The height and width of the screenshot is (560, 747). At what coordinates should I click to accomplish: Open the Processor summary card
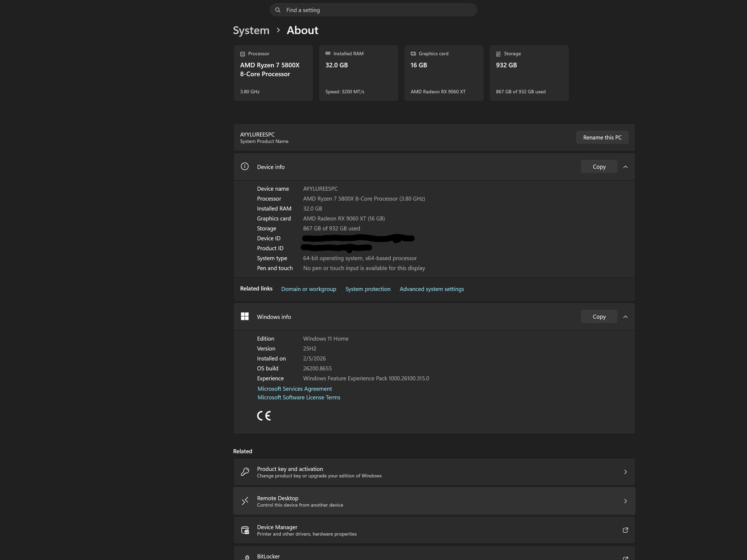point(273,73)
